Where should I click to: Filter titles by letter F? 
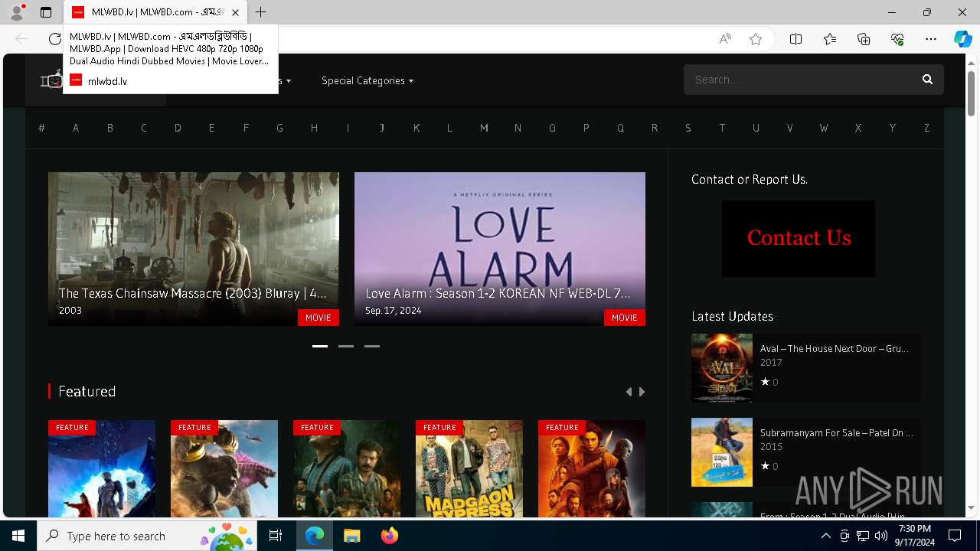click(246, 128)
